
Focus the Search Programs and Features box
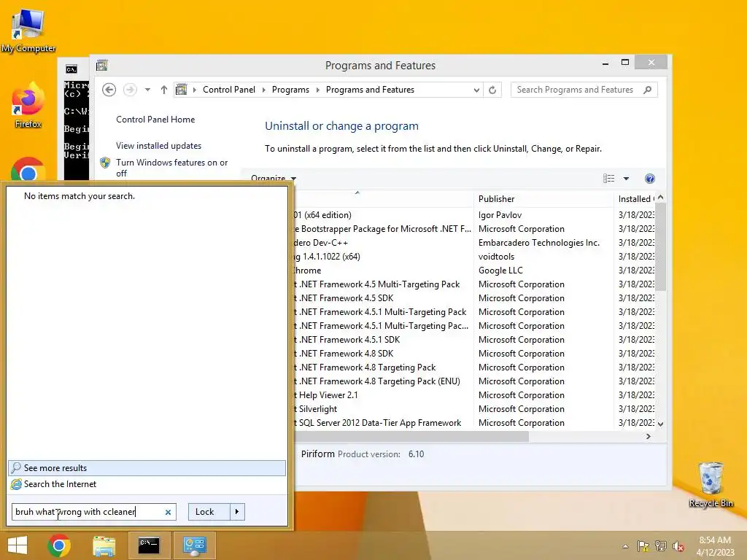[584, 90]
